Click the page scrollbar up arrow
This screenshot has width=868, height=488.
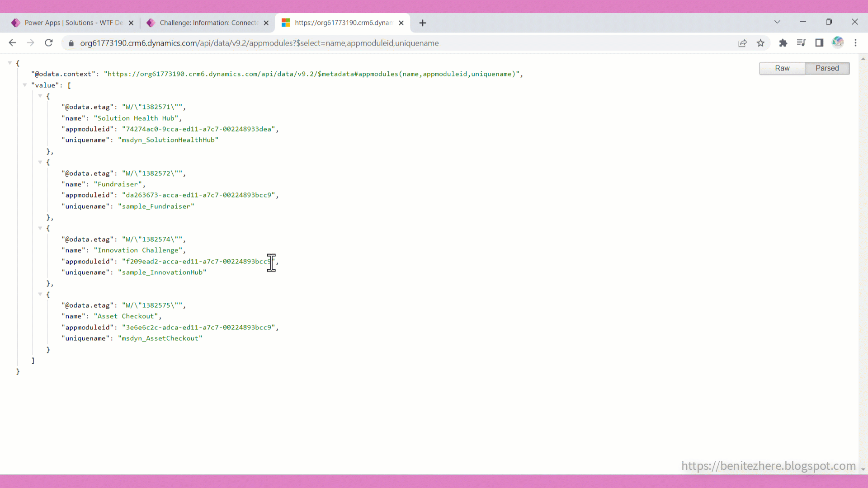click(x=863, y=59)
